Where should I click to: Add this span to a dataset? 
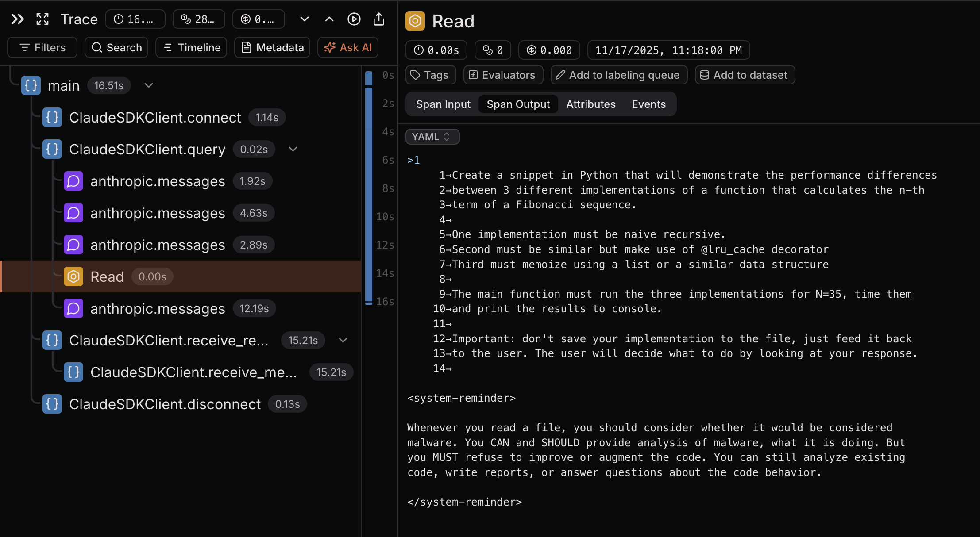pos(745,75)
